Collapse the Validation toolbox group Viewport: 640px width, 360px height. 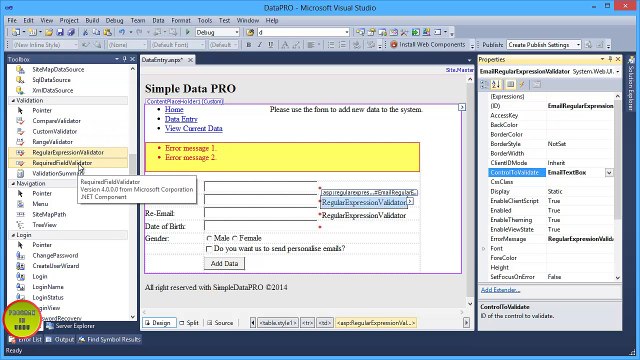click(13, 100)
